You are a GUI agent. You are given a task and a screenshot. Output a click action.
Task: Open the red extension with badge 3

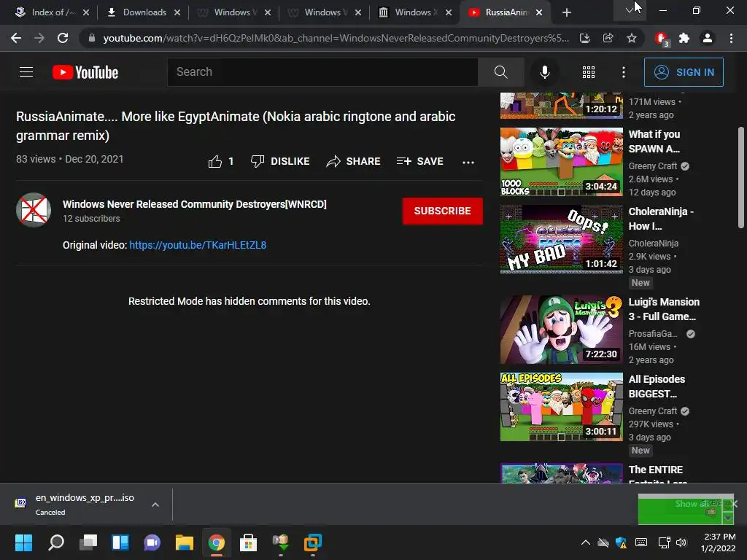point(662,39)
